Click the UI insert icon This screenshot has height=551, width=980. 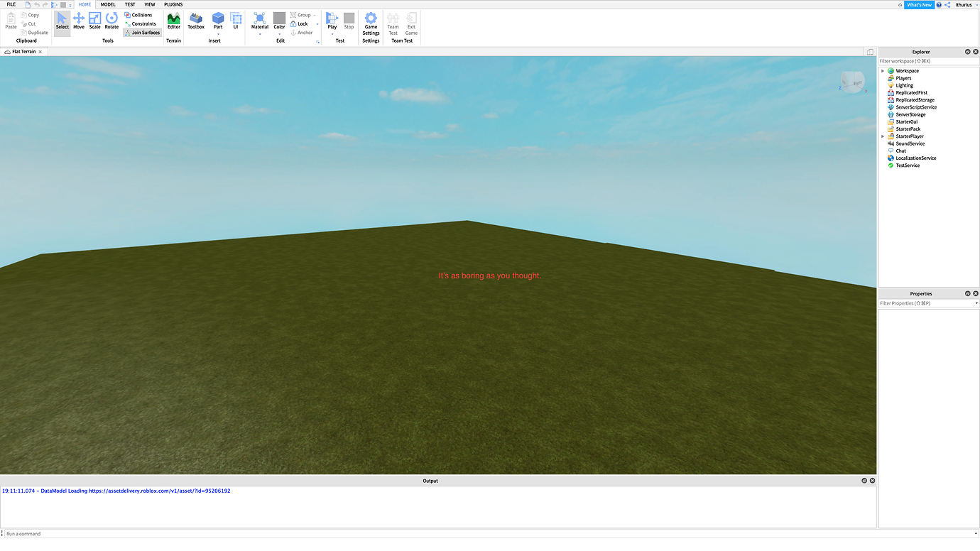236,21
